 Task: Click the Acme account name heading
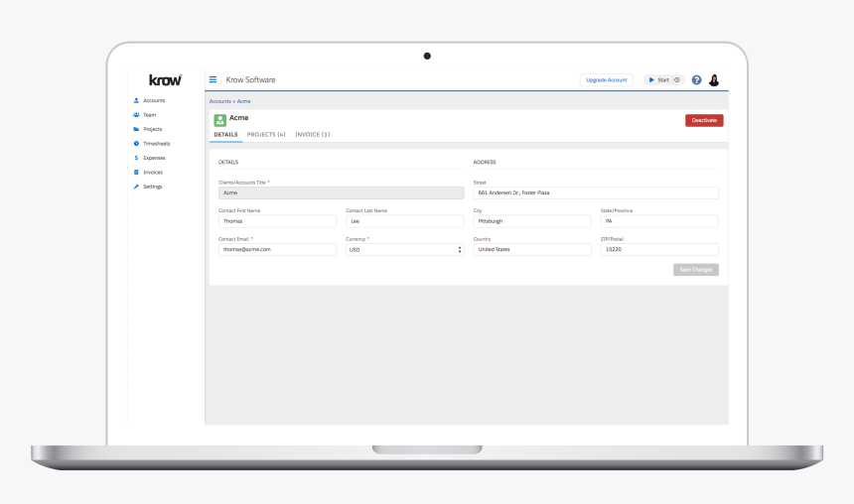pyautogui.click(x=238, y=117)
